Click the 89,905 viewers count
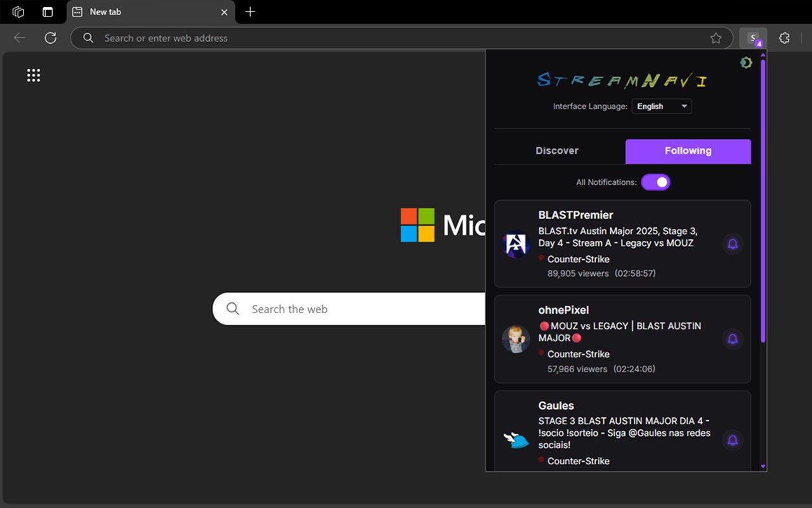 coord(578,273)
